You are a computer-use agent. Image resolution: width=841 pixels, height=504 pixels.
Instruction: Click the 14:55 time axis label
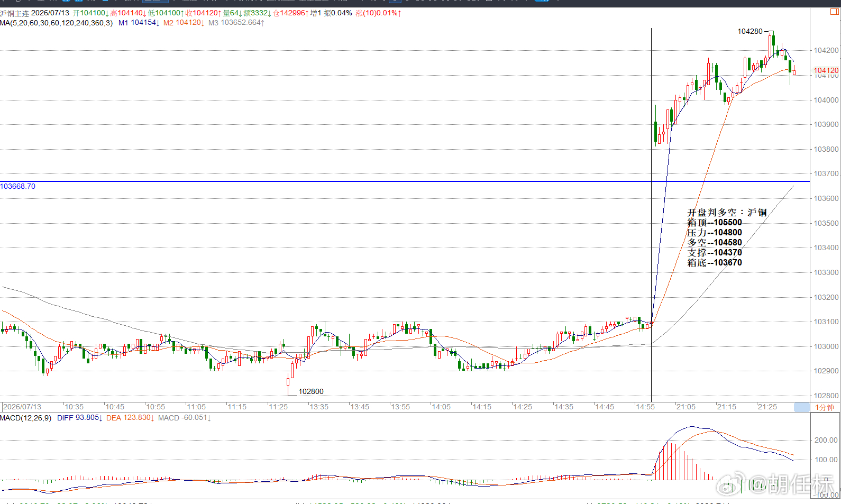click(645, 407)
